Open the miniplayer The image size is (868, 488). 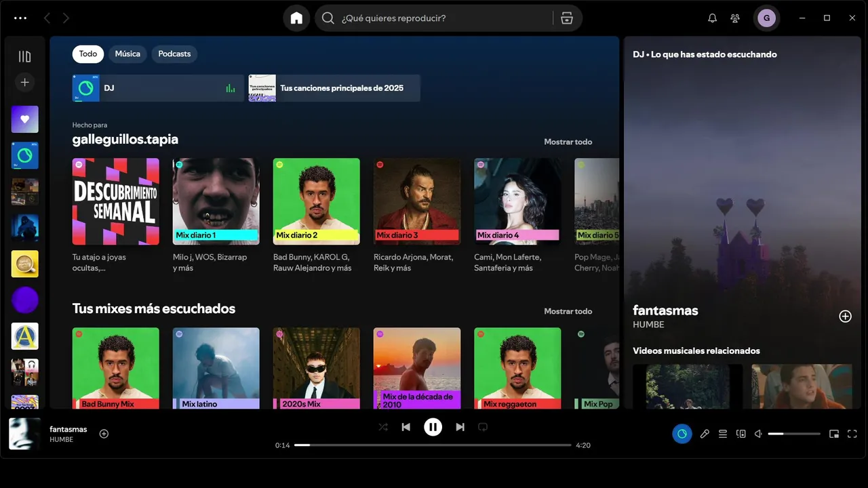coord(834,434)
